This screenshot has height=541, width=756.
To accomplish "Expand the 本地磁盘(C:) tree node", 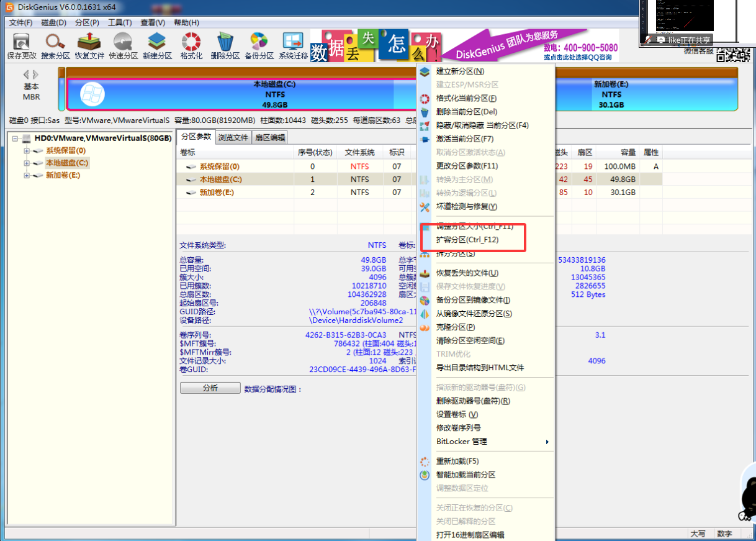I will [x=27, y=163].
